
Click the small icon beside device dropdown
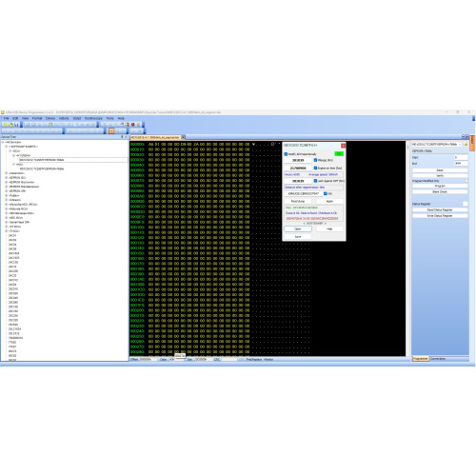[466, 145]
